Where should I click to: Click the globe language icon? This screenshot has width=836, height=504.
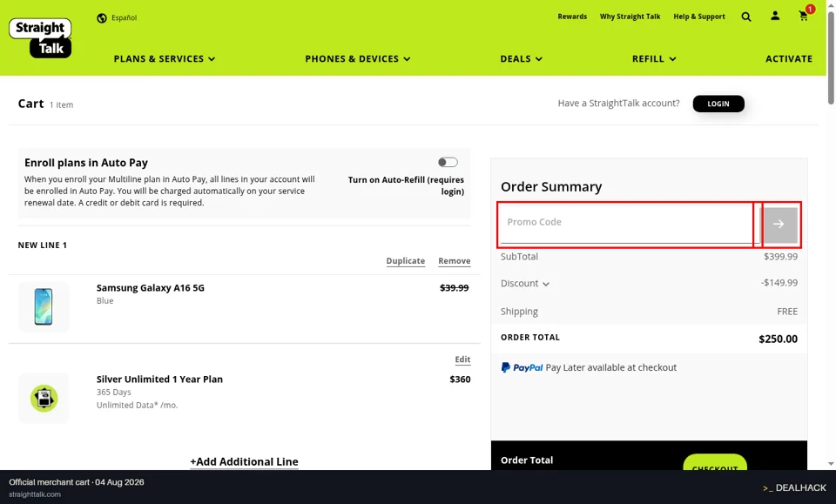pyautogui.click(x=102, y=18)
